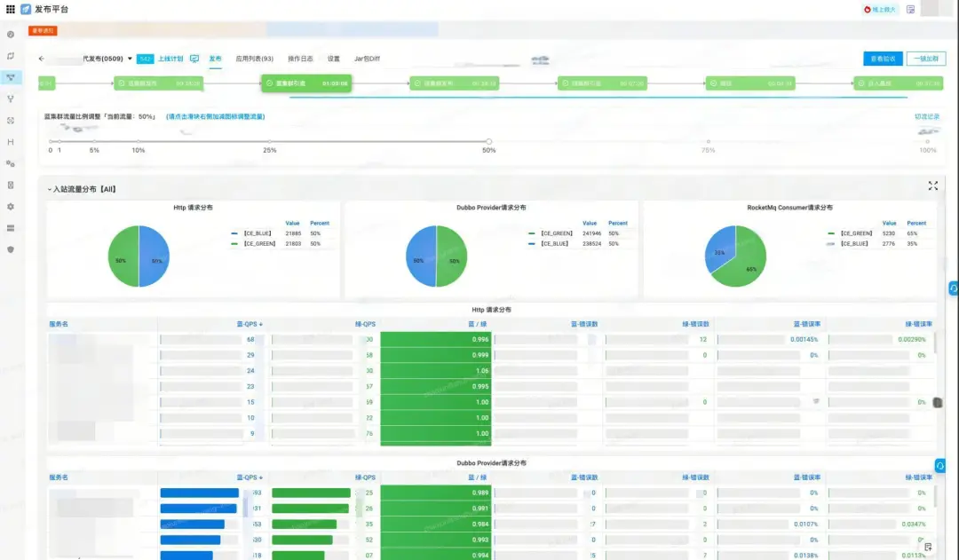Collapse the 入站流量分布【All】 section
The width and height of the screenshot is (959, 560).
click(50, 190)
